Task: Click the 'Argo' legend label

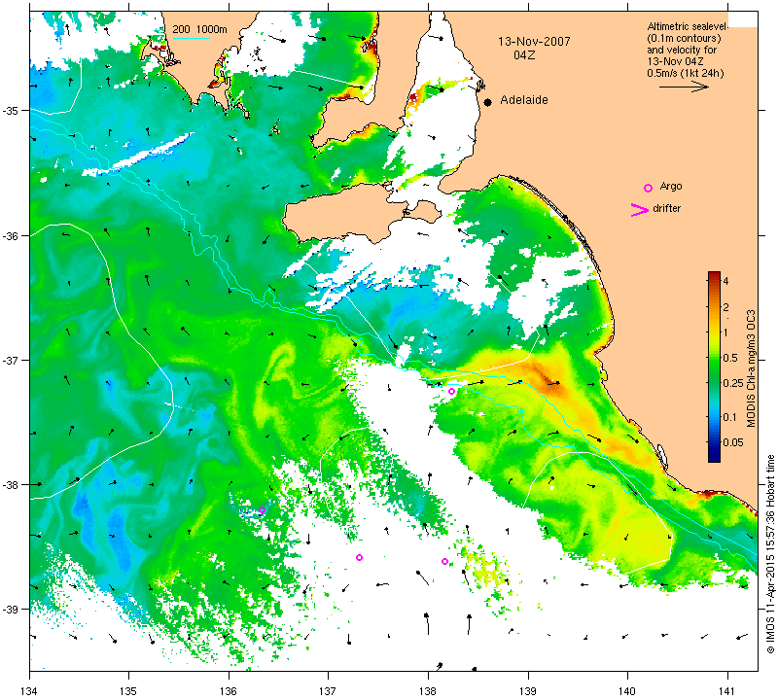Action: (671, 187)
